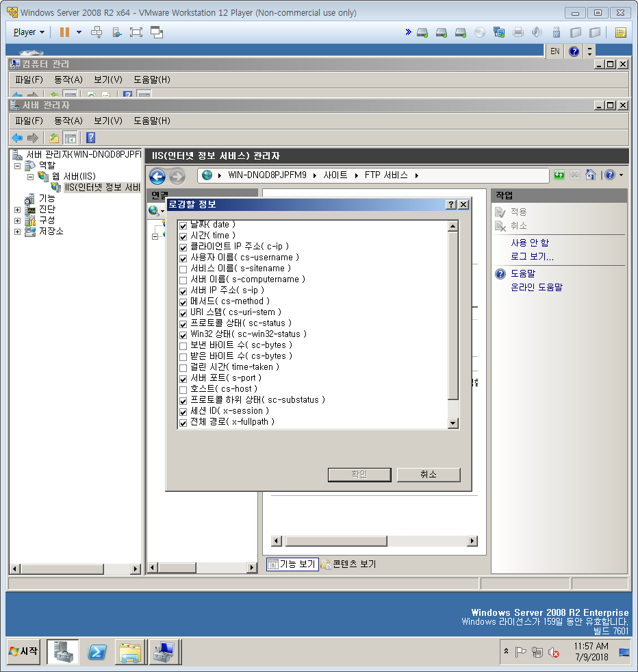This screenshot has width=638, height=672.
Task: Switch to Unity mode icon in VMware
Action: tap(156, 32)
